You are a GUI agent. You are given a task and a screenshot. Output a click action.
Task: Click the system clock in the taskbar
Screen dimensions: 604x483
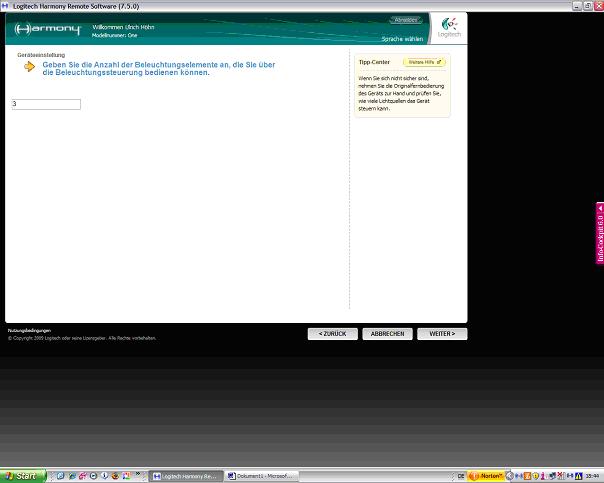point(591,476)
